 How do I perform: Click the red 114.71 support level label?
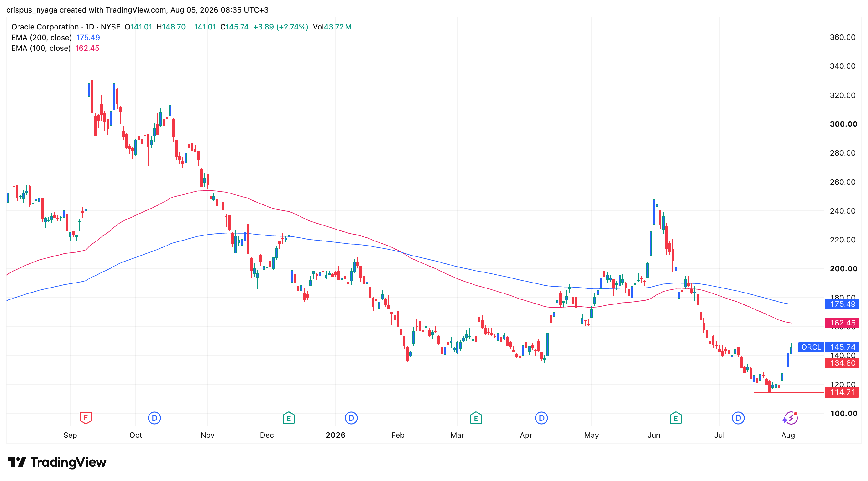tap(842, 392)
